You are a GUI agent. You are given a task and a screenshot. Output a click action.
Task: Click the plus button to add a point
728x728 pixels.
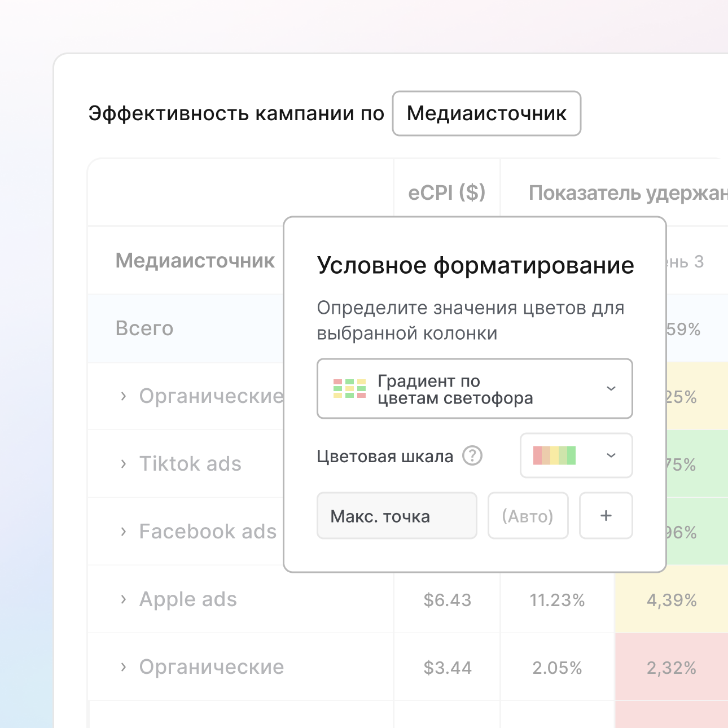coord(606,516)
